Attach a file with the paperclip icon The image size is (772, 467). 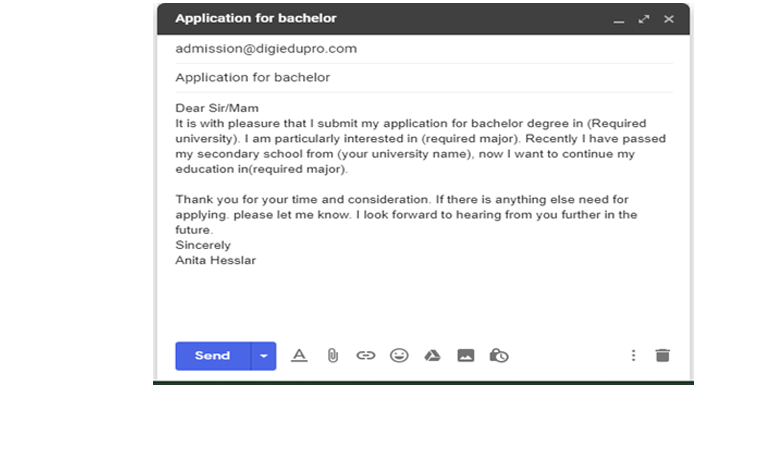(x=333, y=355)
